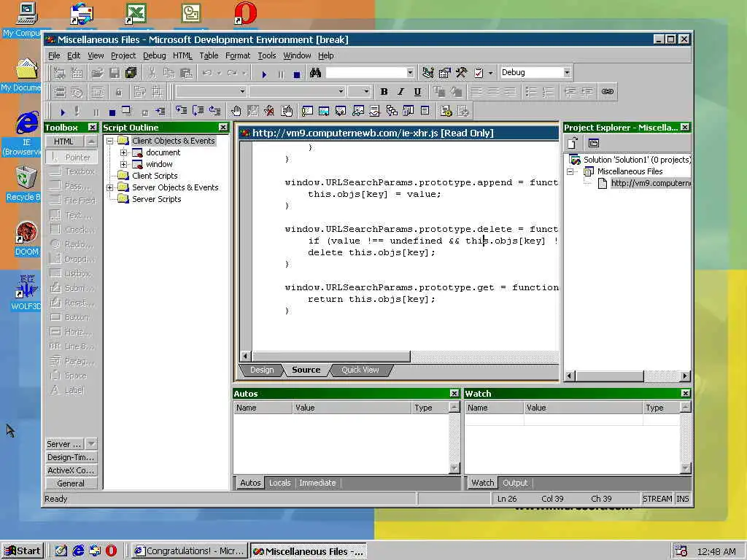Image resolution: width=747 pixels, height=560 pixels.
Task: Click the Open file icon in Project Explorer
Action: coord(573,143)
